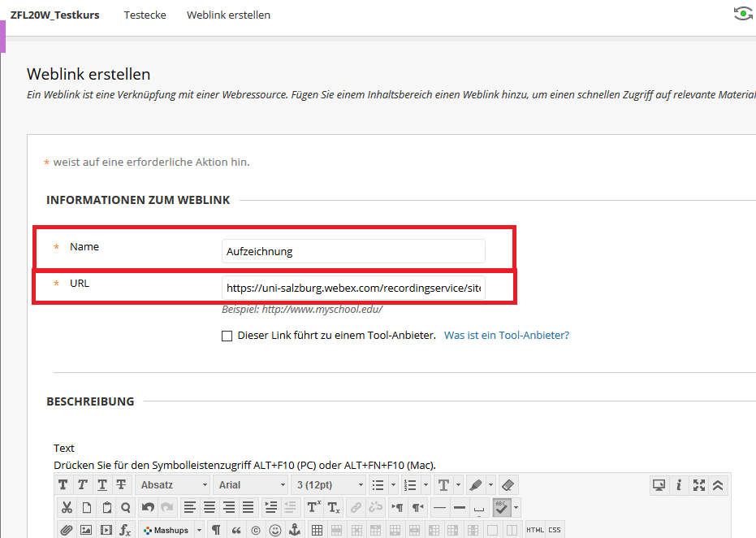This screenshot has height=538, width=756.
Task: Click the eraser remove formatting icon
Action: (508, 485)
